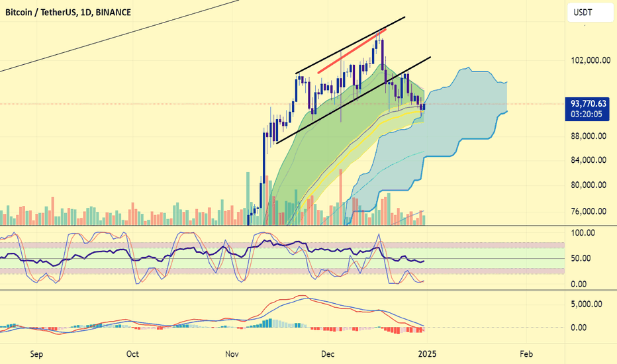The image size is (617, 364).
Task: Click the 76,000.00 price axis label
Action: [589, 211]
